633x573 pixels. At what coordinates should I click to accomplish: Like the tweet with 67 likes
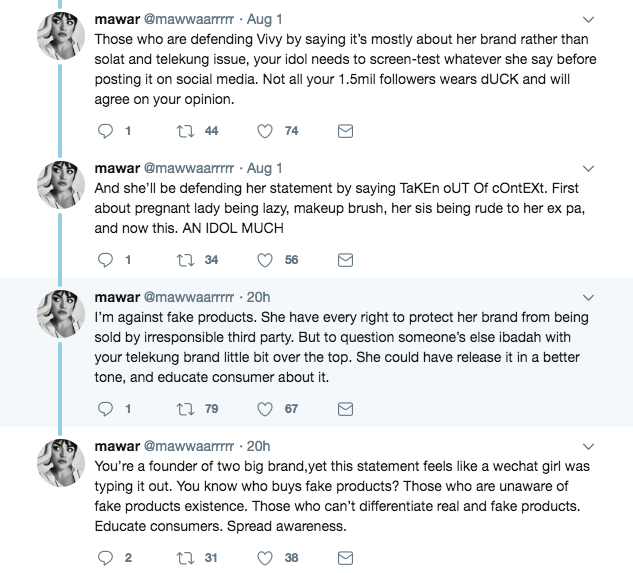[266, 408]
